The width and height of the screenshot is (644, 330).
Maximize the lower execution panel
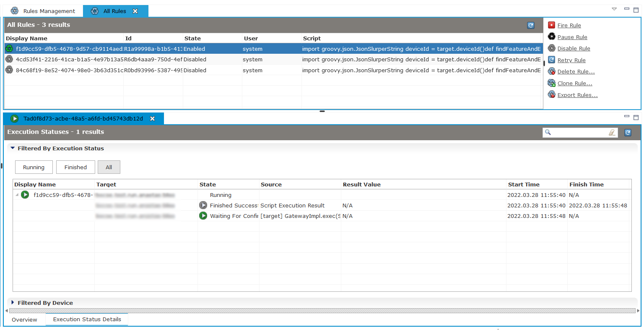click(x=636, y=117)
